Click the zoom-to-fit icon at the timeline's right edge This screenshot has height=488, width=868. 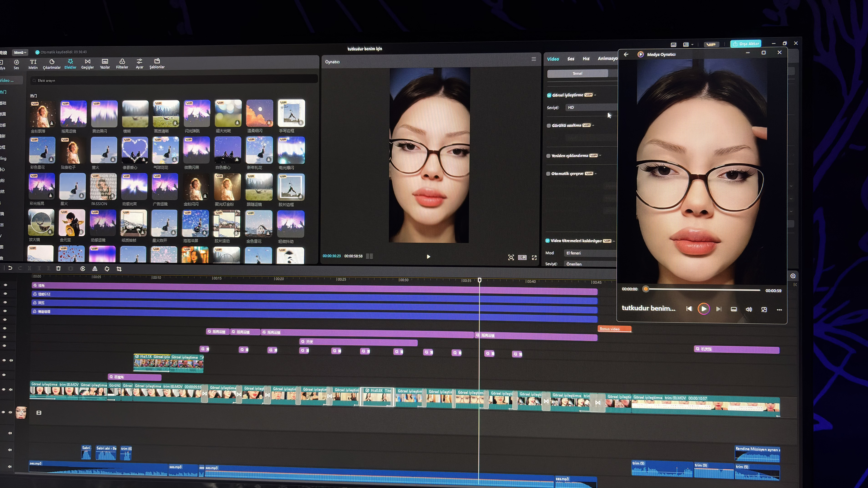point(793,276)
